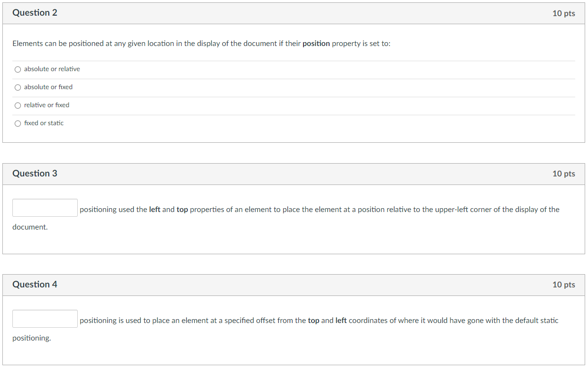This screenshot has height=369, width=588.
Task: Click the Question 4 header title
Action: click(x=35, y=285)
